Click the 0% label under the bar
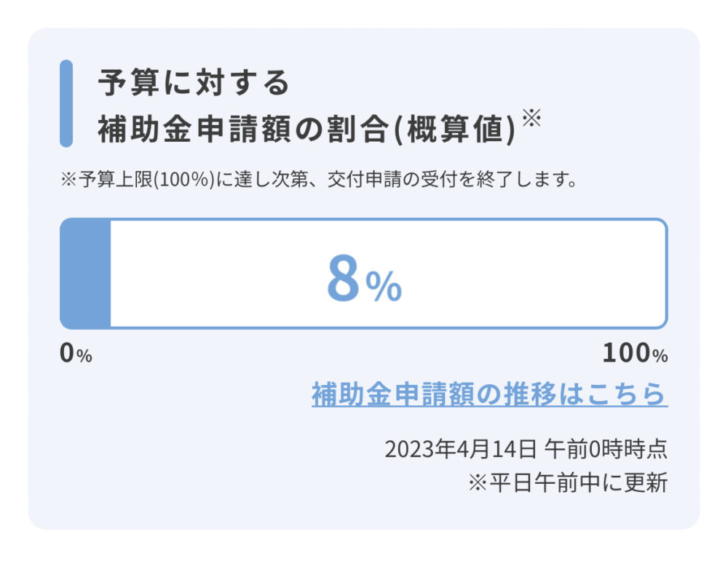 pos(76,354)
